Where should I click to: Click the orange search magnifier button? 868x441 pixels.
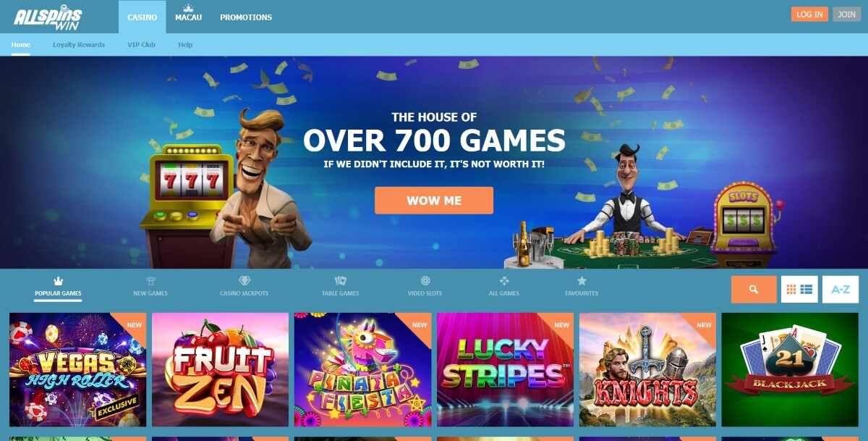point(754,289)
